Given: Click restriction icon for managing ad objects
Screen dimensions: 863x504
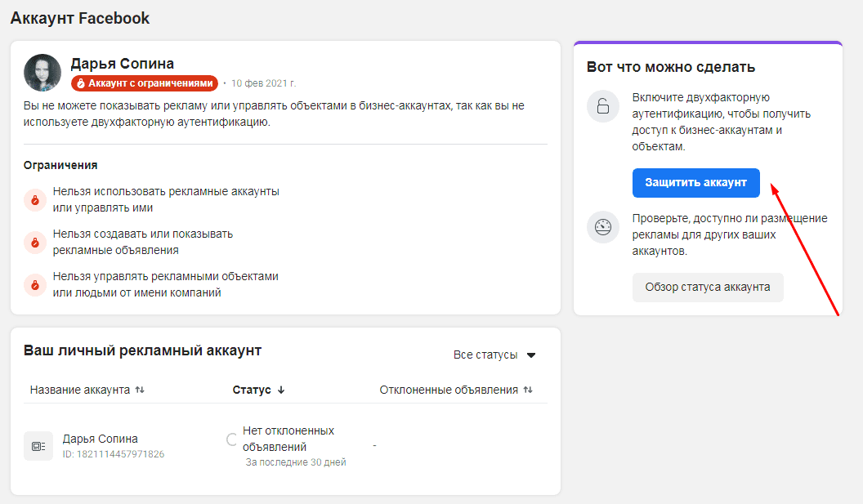Looking at the screenshot, I should coord(34,285).
